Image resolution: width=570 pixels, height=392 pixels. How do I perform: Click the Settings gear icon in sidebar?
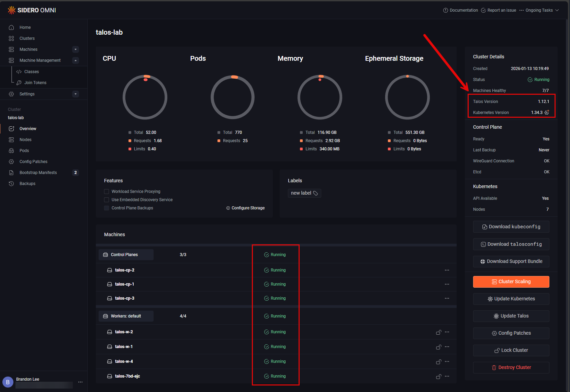(11, 94)
